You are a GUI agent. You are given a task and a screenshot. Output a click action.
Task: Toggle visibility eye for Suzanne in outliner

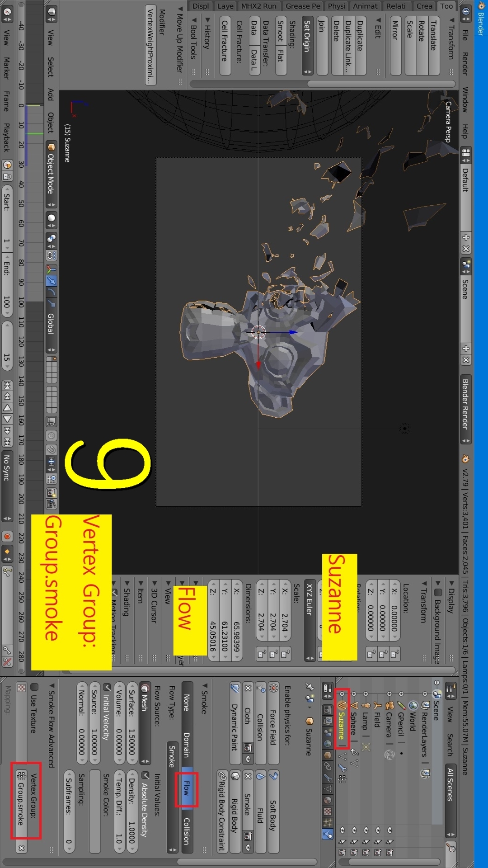click(342, 830)
